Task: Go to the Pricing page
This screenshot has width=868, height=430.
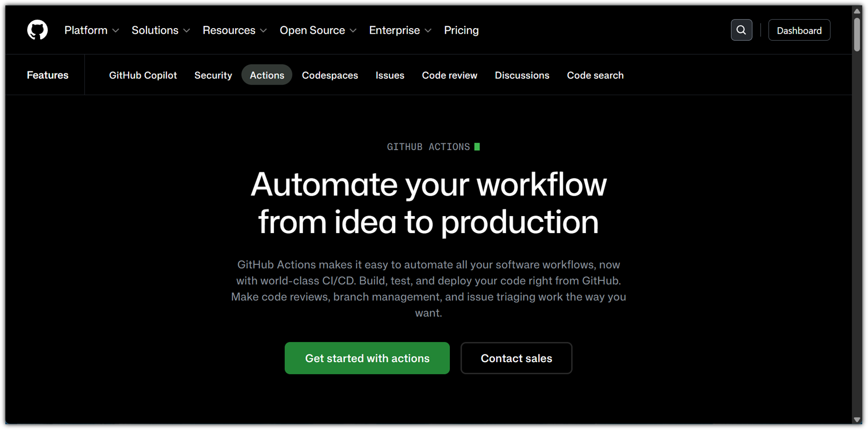Action: point(461,30)
